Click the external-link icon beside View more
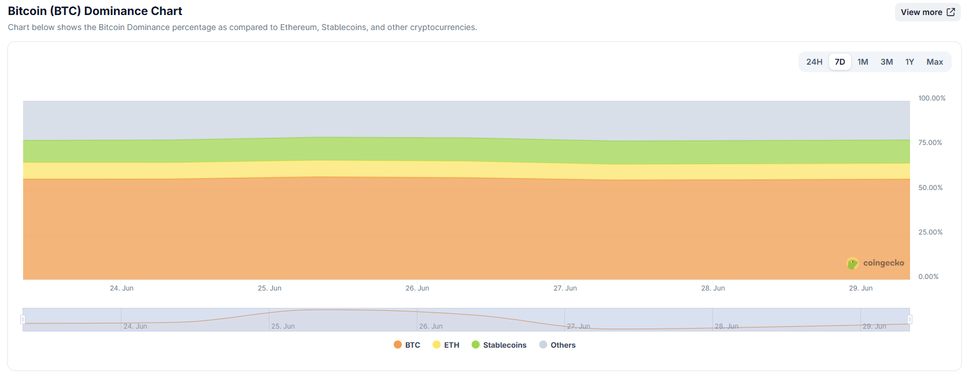The height and width of the screenshot is (376, 980). [951, 12]
